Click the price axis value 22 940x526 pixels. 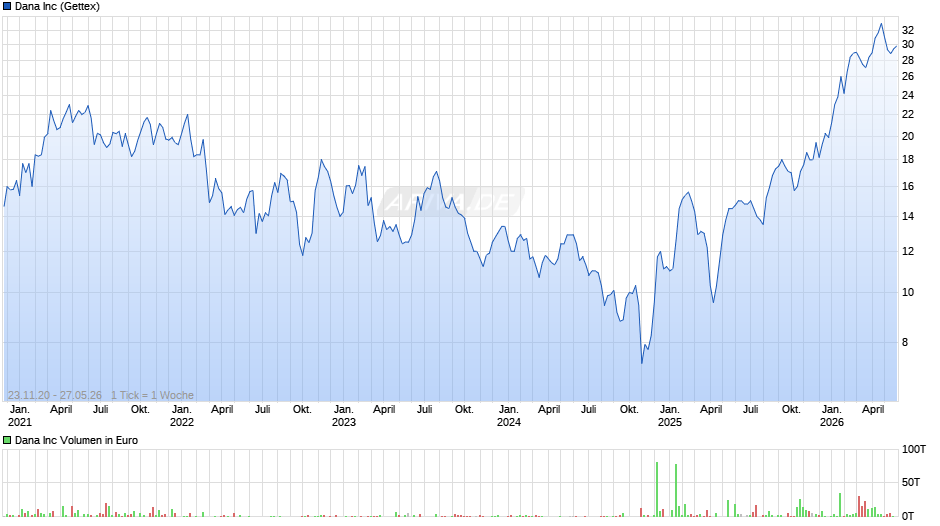[908, 114]
